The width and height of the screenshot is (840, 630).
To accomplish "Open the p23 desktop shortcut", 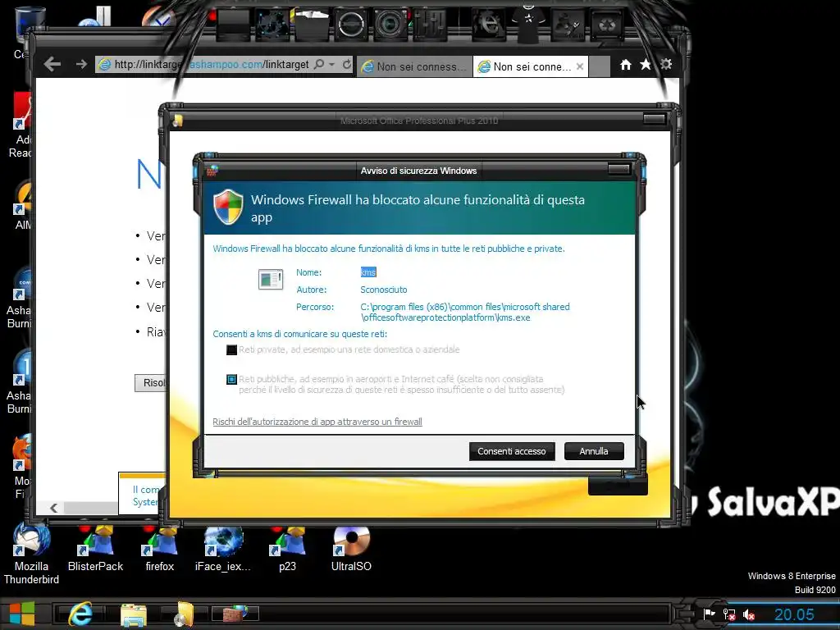I will [288, 549].
